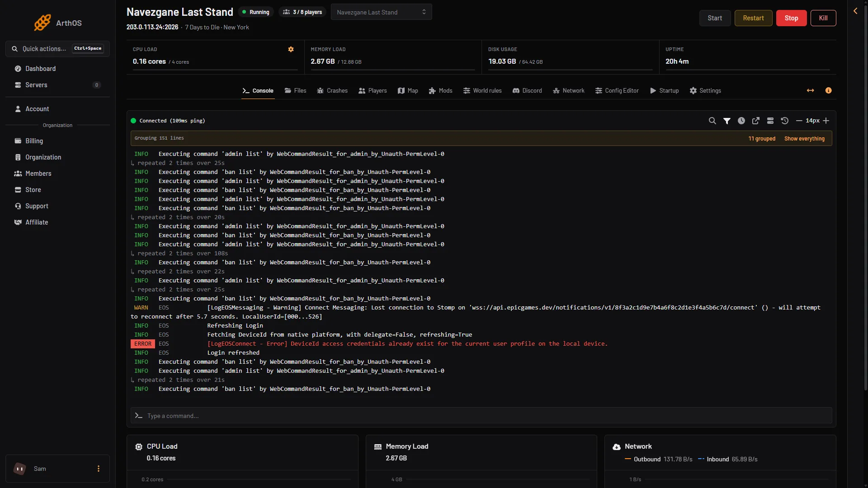Open the orange info icon
868x488 pixels.
[828, 91]
